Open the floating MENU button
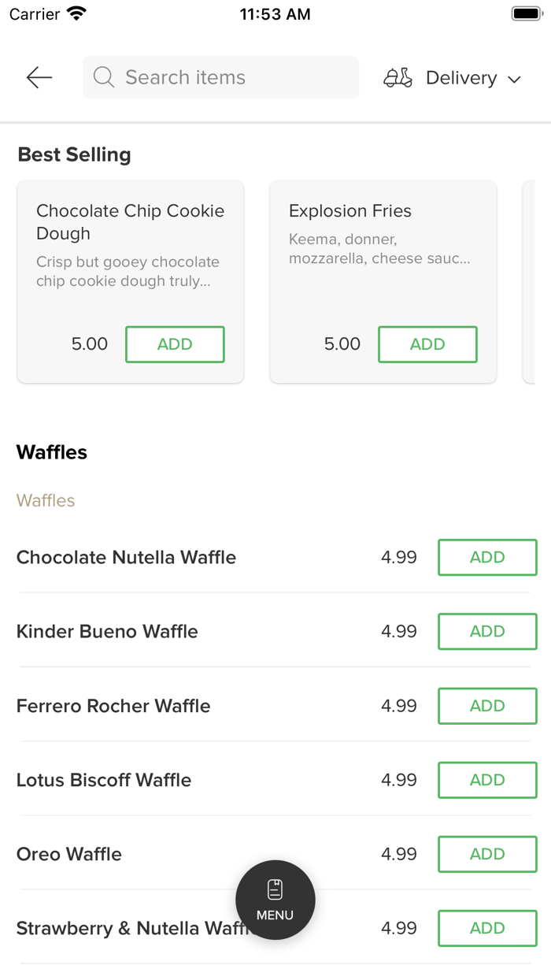Viewport: 551px width, 980px height. coord(275,900)
